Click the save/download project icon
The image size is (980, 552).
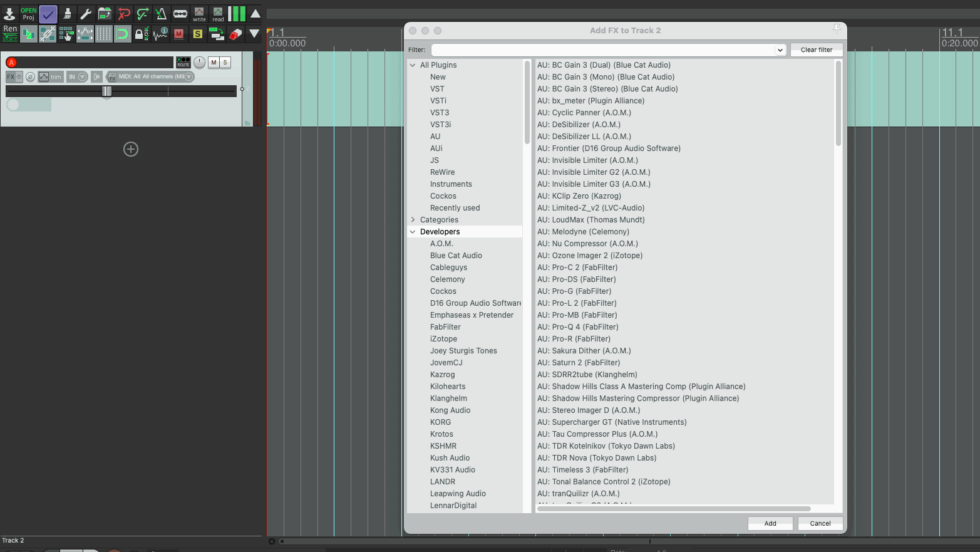[x=9, y=14]
